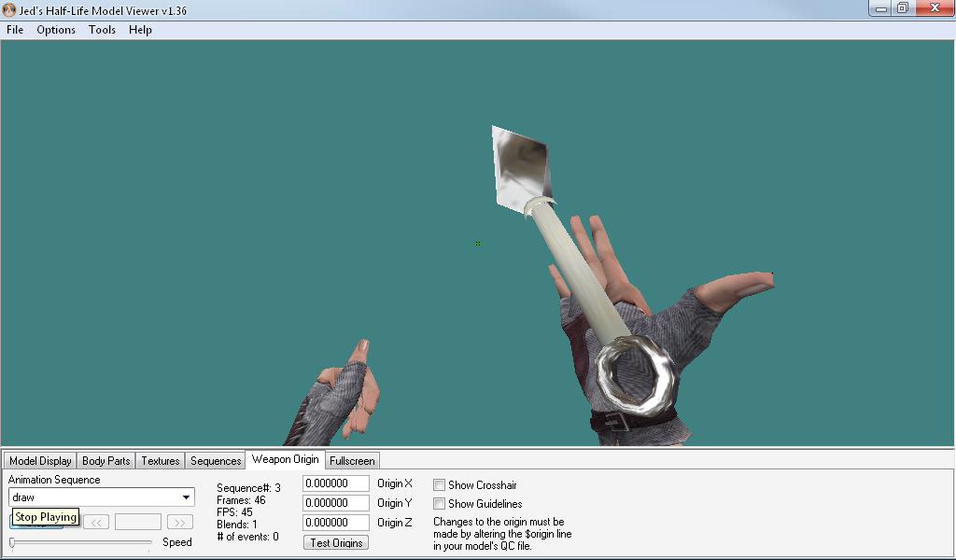Image resolution: width=956 pixels, height=560 pixels.
Task: Open the Animation Sequence dropdown
Action: [187, 497]
